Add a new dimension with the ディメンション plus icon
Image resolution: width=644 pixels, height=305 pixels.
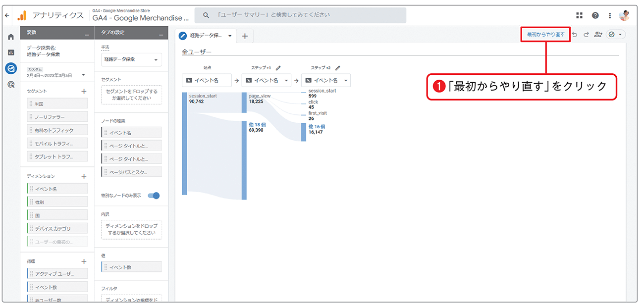[84, 176]
